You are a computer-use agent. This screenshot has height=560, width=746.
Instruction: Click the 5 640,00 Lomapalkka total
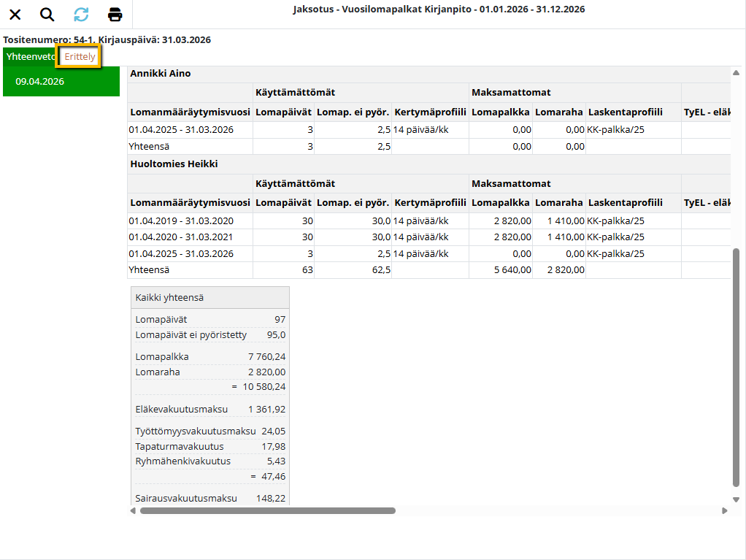512,269
